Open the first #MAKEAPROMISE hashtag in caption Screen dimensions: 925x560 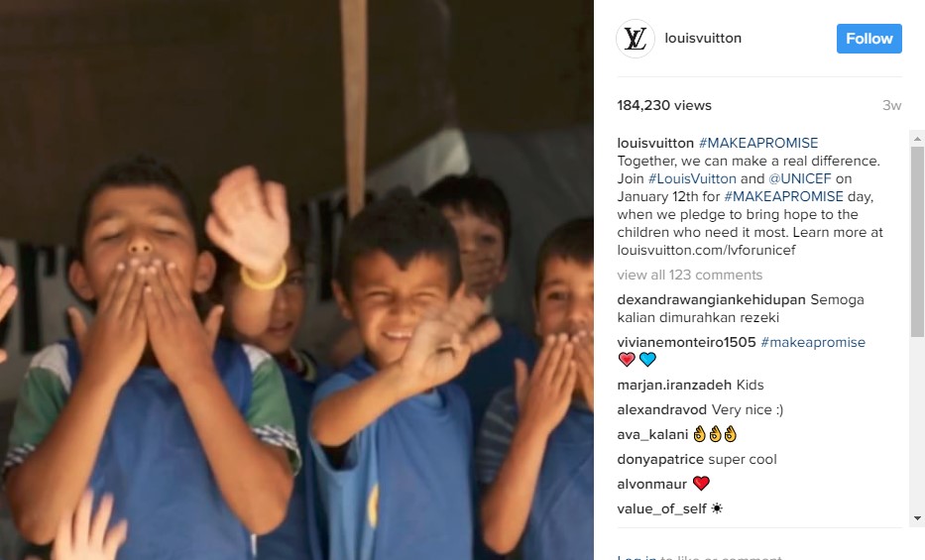(758, 143)
